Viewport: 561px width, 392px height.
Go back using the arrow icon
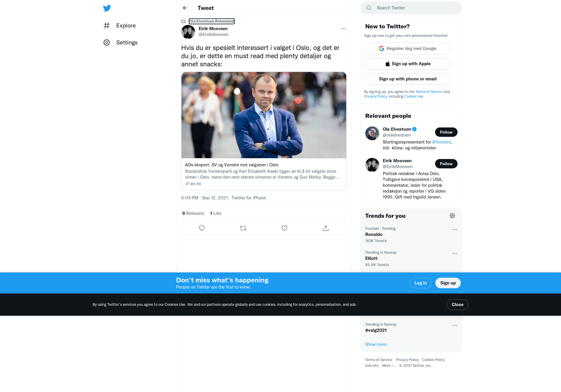(185, 8)
